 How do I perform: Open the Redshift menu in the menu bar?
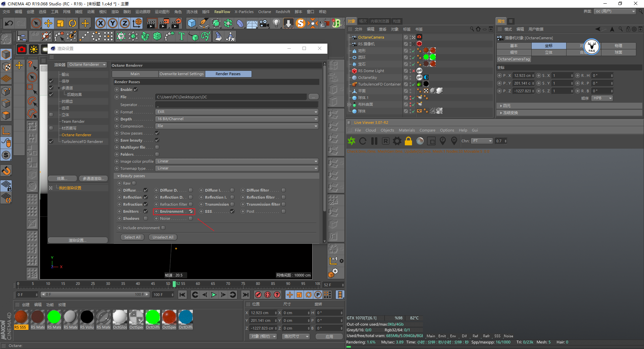pos(283,12)
